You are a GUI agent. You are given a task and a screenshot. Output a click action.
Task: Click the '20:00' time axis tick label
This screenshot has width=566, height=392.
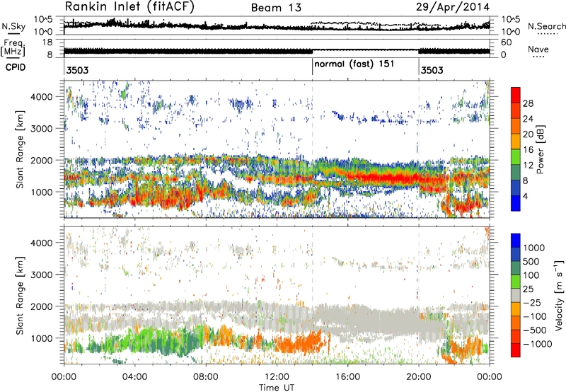click(418, 377)
